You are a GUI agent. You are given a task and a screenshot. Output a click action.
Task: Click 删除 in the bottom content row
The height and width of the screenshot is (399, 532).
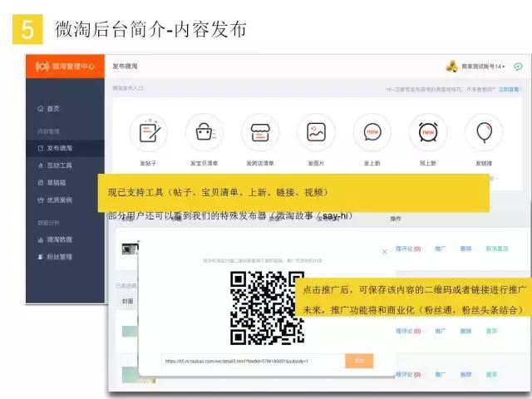tap(465, 375)
